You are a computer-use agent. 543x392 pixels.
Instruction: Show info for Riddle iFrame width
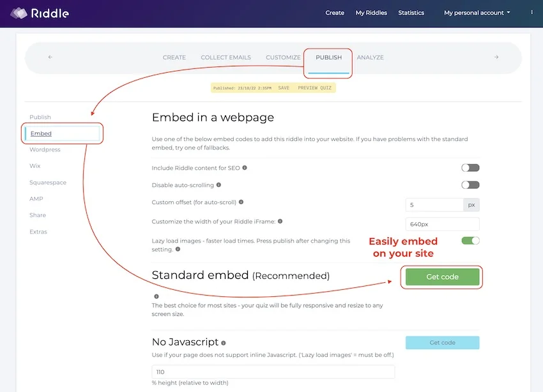tap(280, 222)
